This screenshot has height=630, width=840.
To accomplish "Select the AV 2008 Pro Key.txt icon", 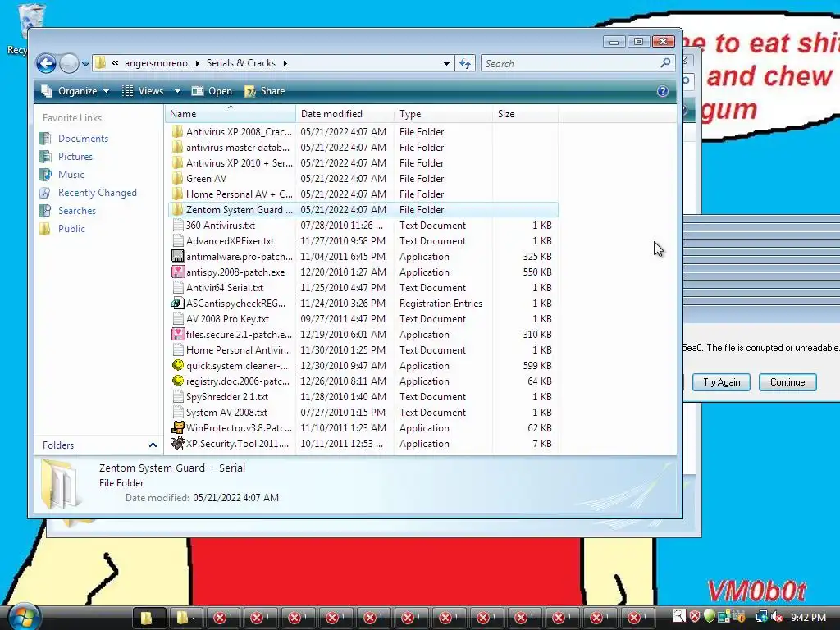I will 177,319.
